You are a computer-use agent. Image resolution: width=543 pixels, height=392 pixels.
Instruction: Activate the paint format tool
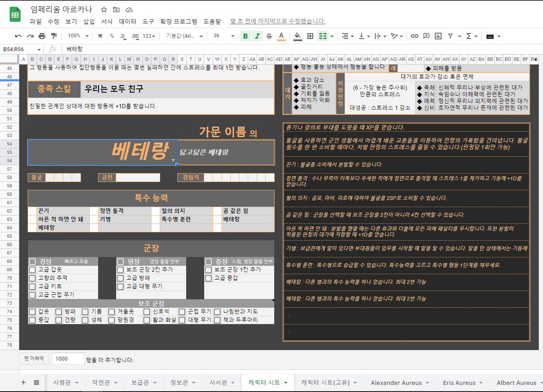pyautogui.click(x=54, y=36)
